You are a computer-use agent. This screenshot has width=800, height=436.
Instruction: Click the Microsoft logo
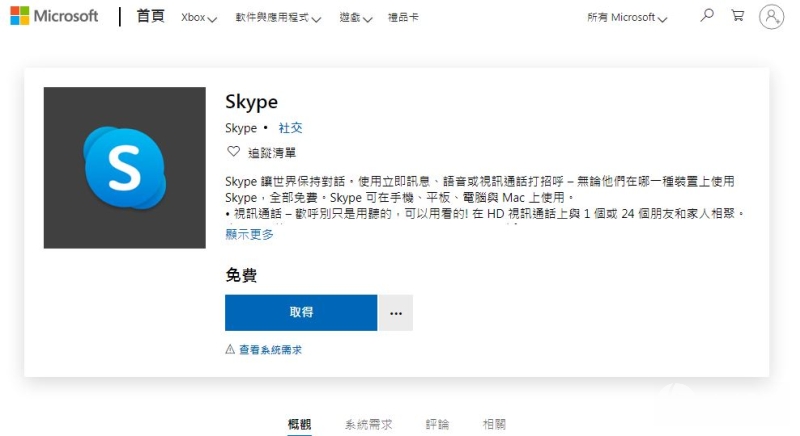tap(54, 16)
